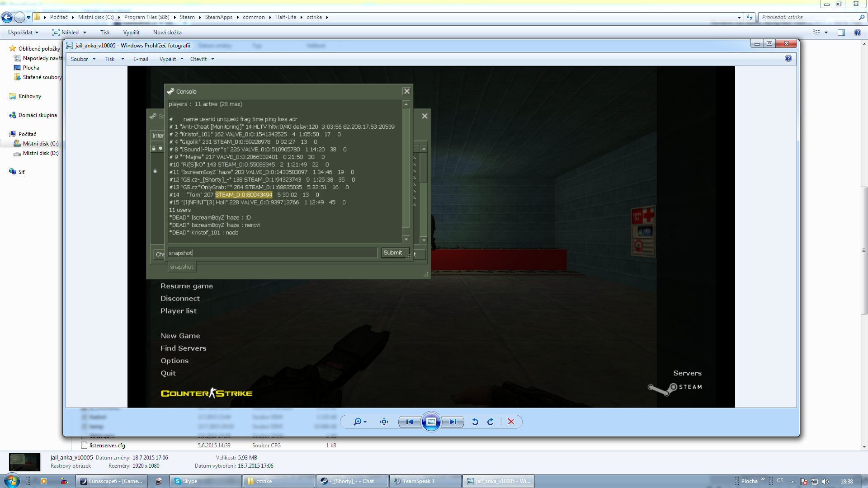
Task: Open Photo Viewer help icon
Action: pos(788,58)
